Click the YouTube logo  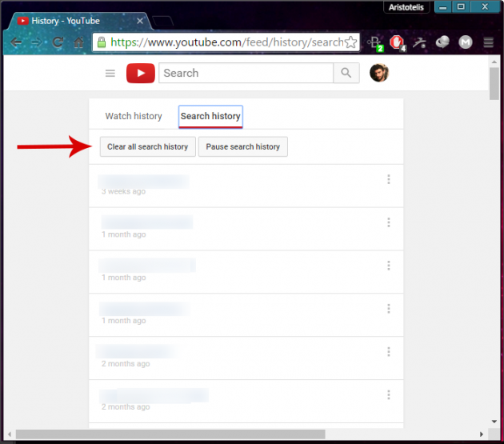pyautogui.click(x=140, y=74)
